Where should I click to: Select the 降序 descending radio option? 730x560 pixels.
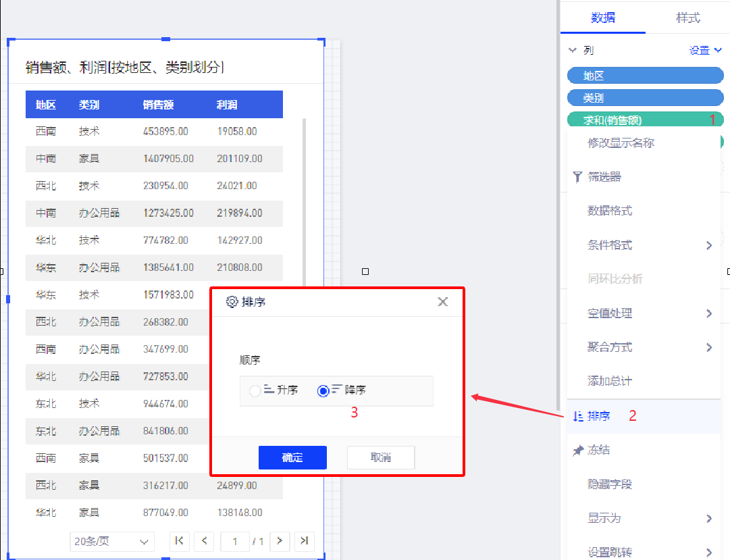[x=323, y=390]
